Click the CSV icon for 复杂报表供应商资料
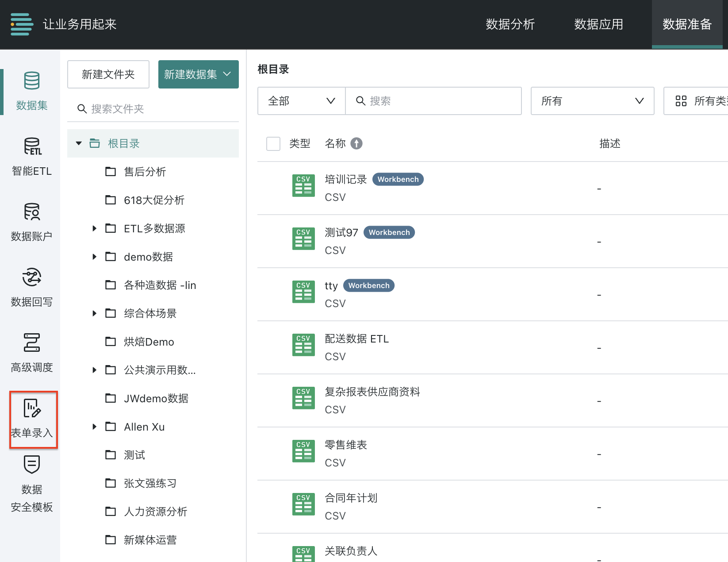 pyautogui.click(x=303, y=398)
